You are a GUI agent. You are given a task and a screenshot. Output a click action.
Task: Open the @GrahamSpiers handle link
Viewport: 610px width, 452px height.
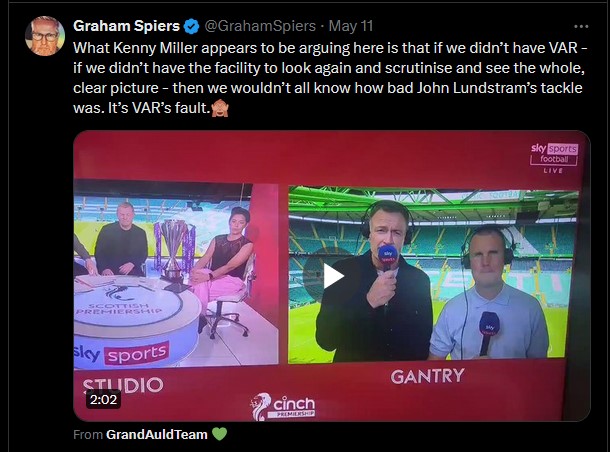(x=260, y=26)
